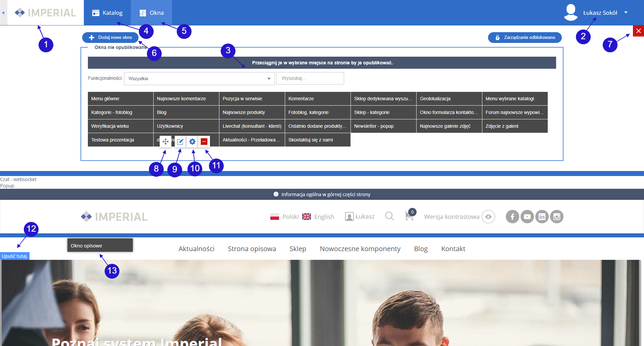Viewport: 644px width, 346px height.
Task: Collapse the left panel arrow
Action: coord(3,13)
